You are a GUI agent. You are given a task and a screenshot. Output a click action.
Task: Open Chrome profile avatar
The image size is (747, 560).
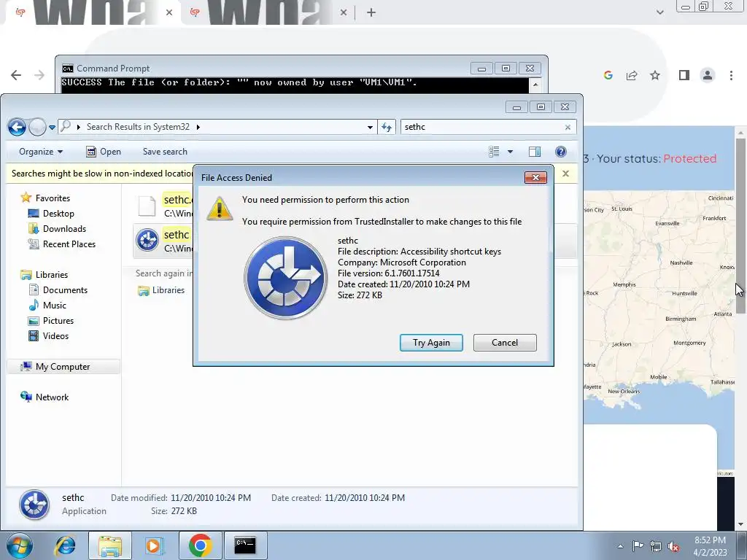[708, 75]
